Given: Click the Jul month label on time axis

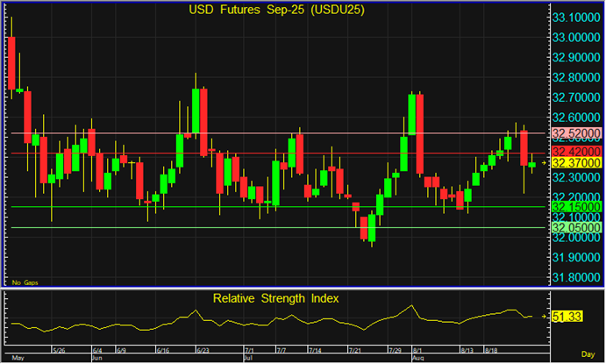Looking at the screenshot, I should [248, 359].
